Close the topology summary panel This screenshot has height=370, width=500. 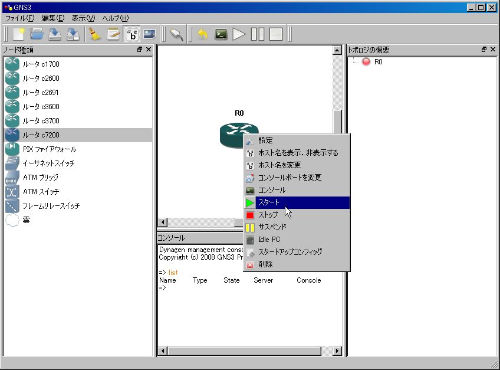(x=493, y=49)
